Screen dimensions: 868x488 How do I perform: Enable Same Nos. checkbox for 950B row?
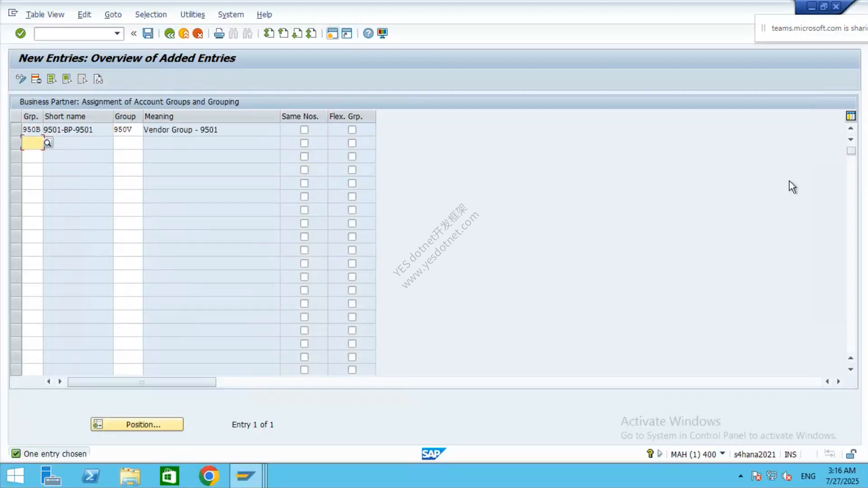304,130
